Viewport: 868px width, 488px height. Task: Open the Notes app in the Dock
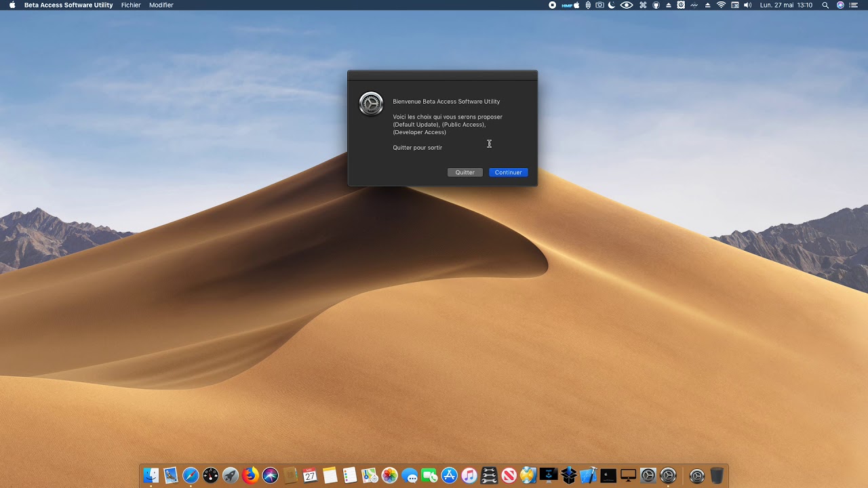coord(330,476)
